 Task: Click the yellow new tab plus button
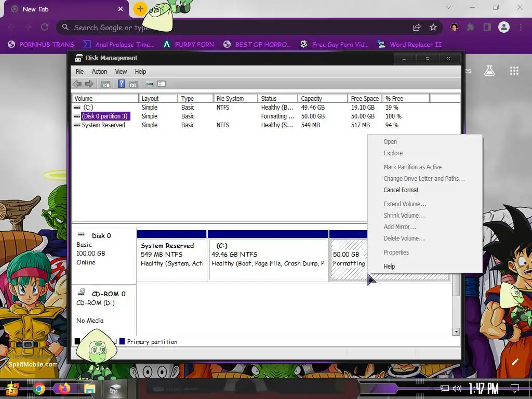click(140, 9)
